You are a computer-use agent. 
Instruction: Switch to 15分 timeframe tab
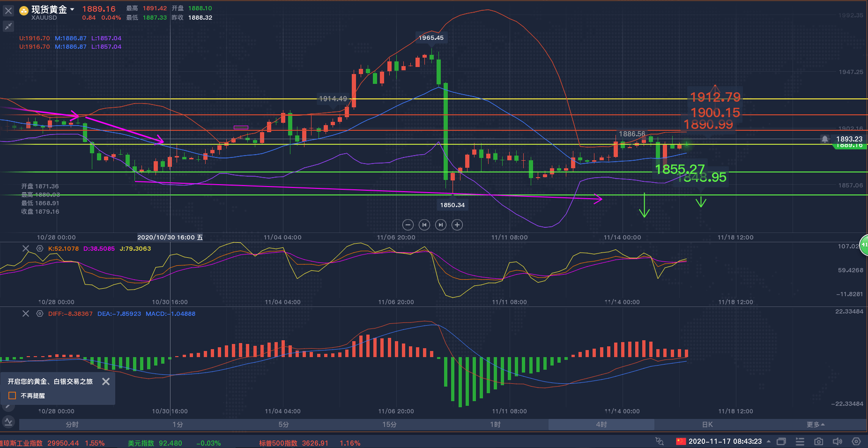(389, 425)
